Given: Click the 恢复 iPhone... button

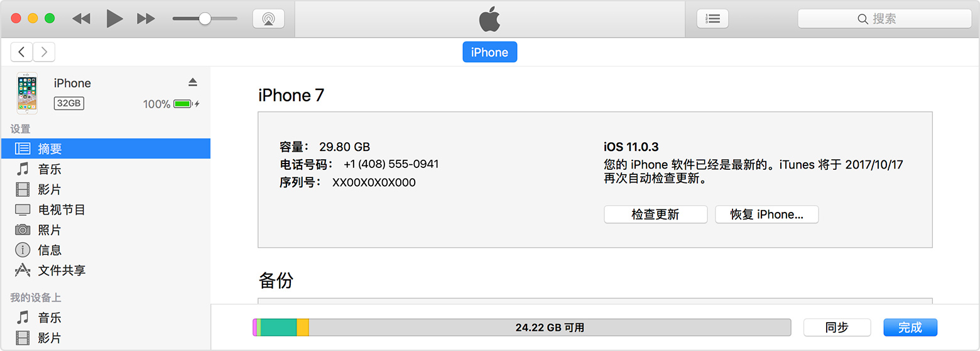Looking at the screenshot, I should [766, 214].
